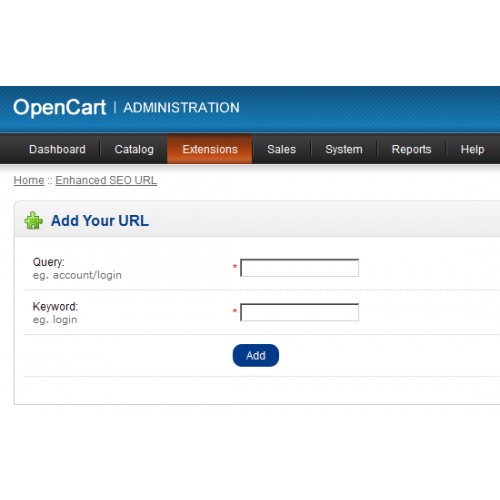
Task: Click the Add Your URL heading
Action: [100, 221]
